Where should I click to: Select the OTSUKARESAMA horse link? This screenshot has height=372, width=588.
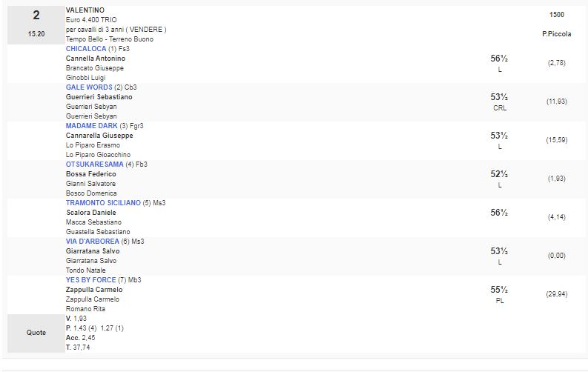[94, 165]
